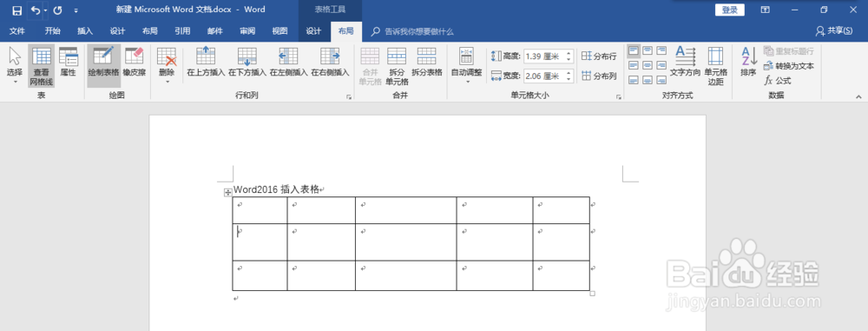Click the 拆分单元格 split cells icon
868x331 pixels.
(397, 66)
